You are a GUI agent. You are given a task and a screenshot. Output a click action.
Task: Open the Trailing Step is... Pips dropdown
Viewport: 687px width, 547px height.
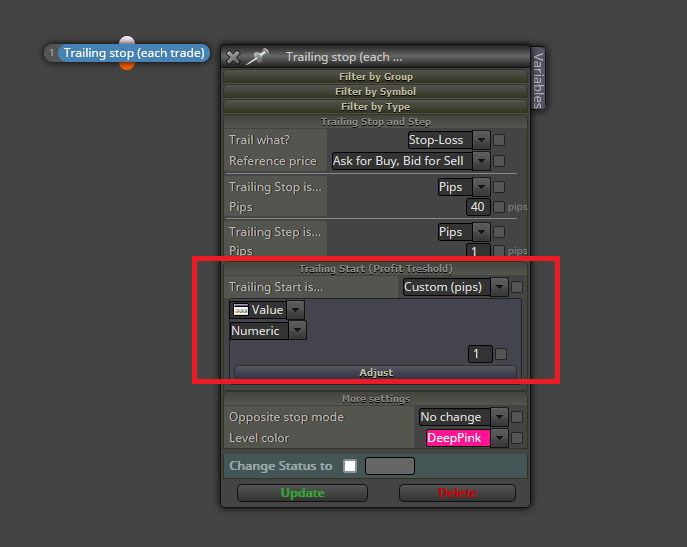(x=464, y=232)
